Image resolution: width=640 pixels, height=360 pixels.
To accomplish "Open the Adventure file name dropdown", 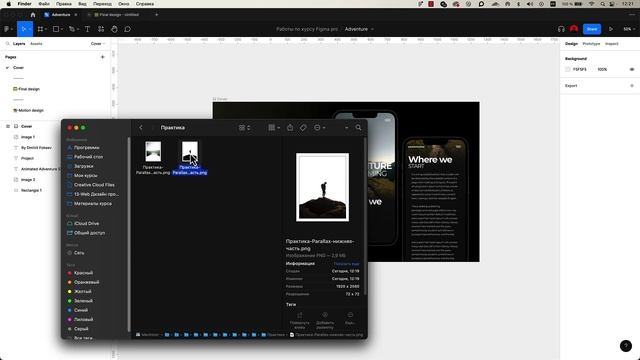I will click(372, 29).
